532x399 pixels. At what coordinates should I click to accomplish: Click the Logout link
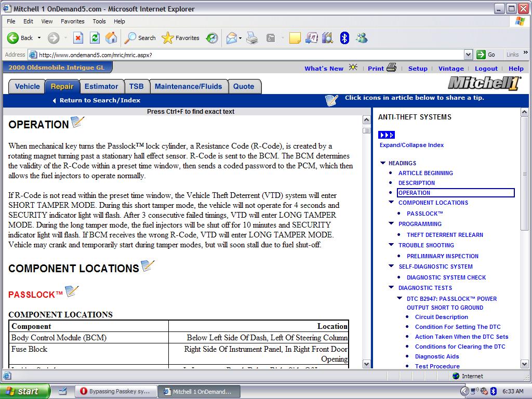486,69
